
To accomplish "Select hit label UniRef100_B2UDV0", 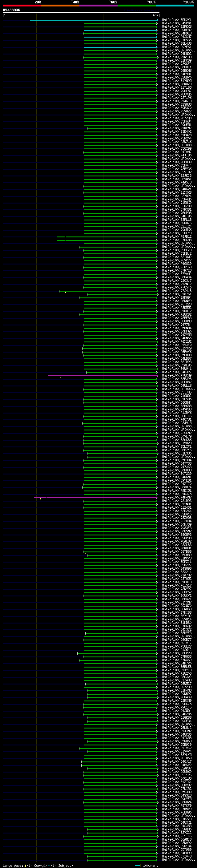I will click(x=177, y=78).
